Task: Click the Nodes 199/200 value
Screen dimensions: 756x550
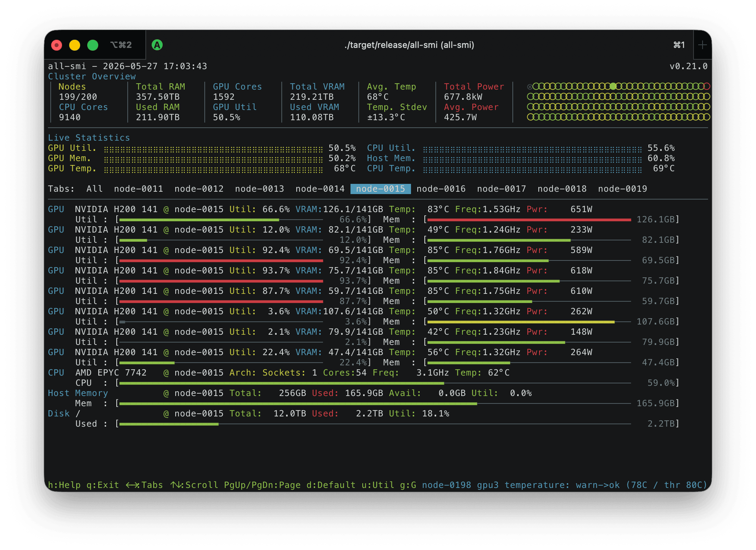Action: tap(78, 97)
